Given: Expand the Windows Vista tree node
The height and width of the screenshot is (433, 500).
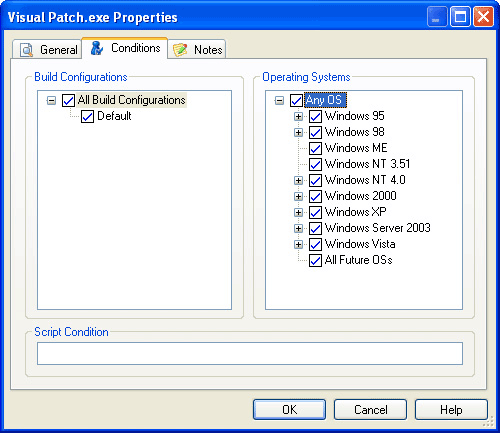Looking at the screenshot, I should (x=298, y=244).
